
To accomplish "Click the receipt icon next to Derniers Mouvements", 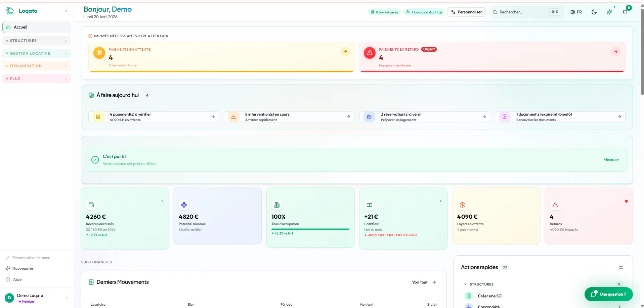I will click(x=91, y=282).
